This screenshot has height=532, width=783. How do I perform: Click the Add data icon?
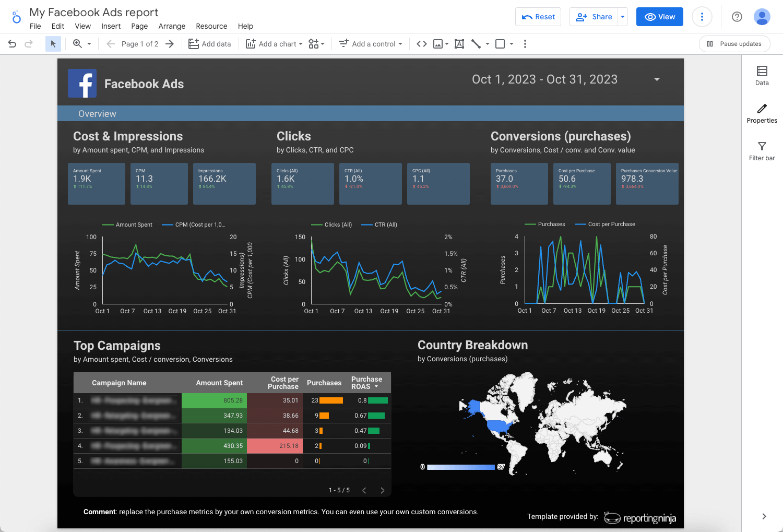click(x=194, y=44)
